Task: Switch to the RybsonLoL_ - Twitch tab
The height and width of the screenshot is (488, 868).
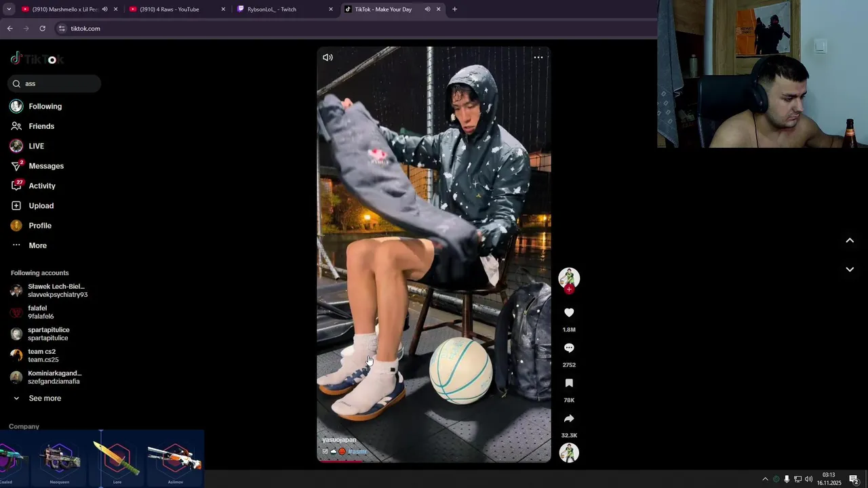Action: [x=272, y=9]
